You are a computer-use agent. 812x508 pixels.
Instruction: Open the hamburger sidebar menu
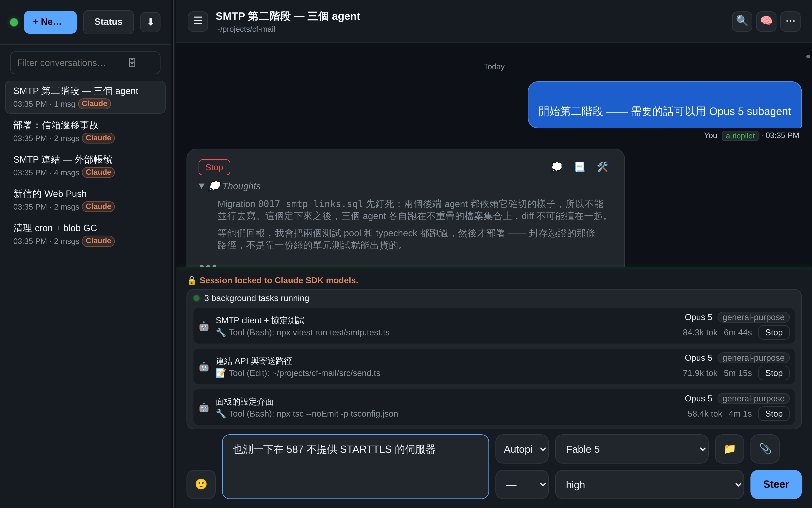[198, 22]
